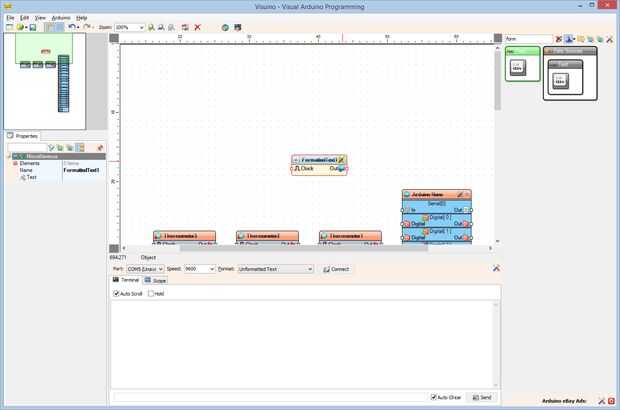Click the Open project toolbar icon
This screenshot has height=410, width=620.
[x=20, y=27]
